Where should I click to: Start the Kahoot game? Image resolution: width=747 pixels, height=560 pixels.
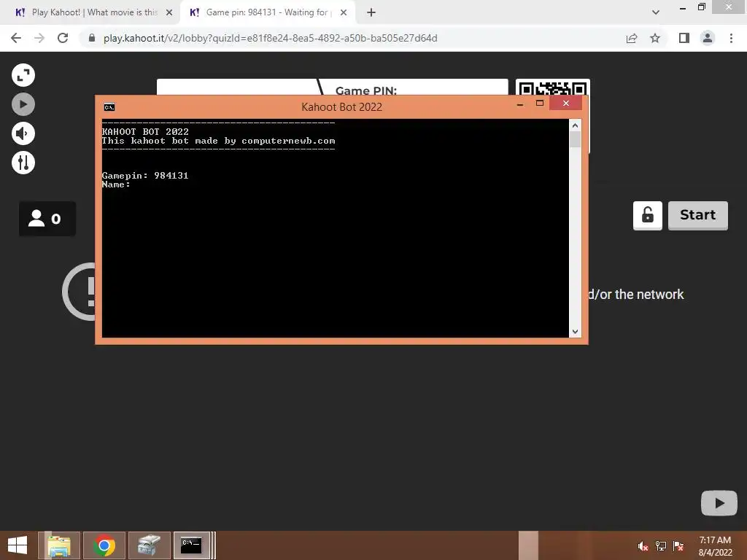point(698,215)
